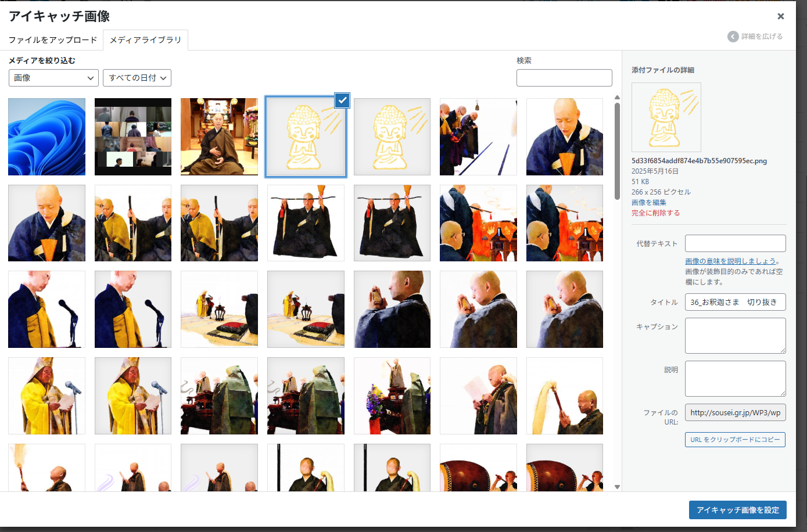Click the media grid scrollbar
Viewport: 807px width, 532px height.
(x=617, y=151)
